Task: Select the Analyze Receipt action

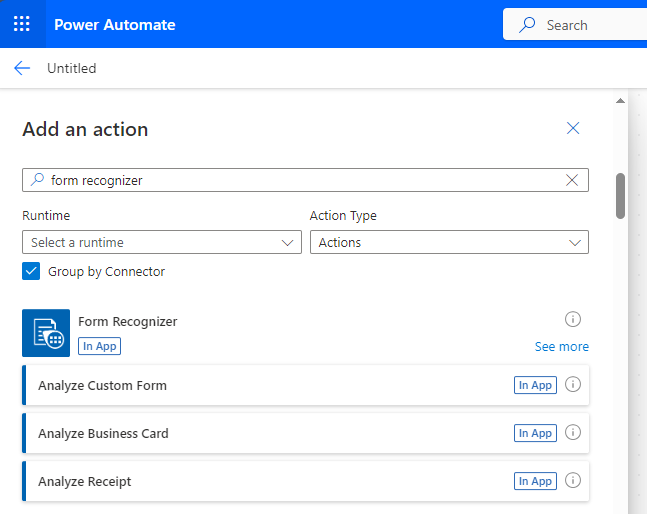Action: [305, 481]
